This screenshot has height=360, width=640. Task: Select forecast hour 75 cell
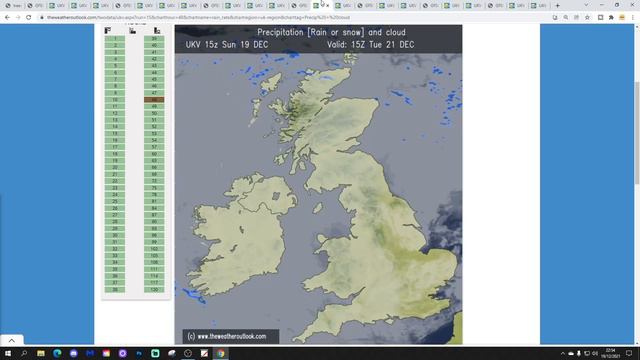coord(154,188)
